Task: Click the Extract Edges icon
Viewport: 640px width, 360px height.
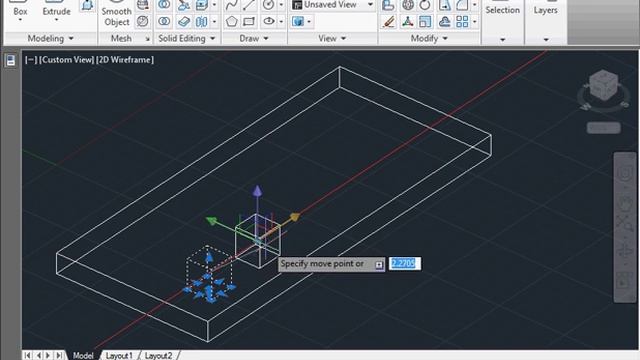Action: 202,5
